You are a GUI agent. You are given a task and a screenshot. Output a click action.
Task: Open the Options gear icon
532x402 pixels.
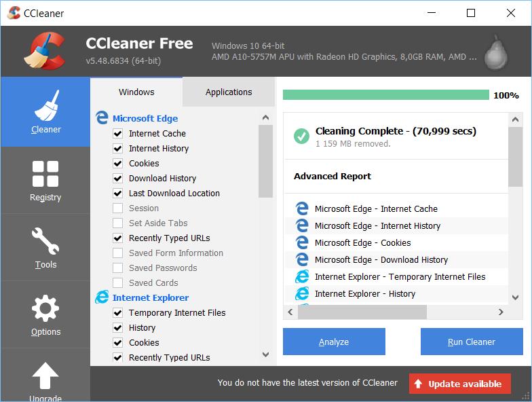pos(45,308)
